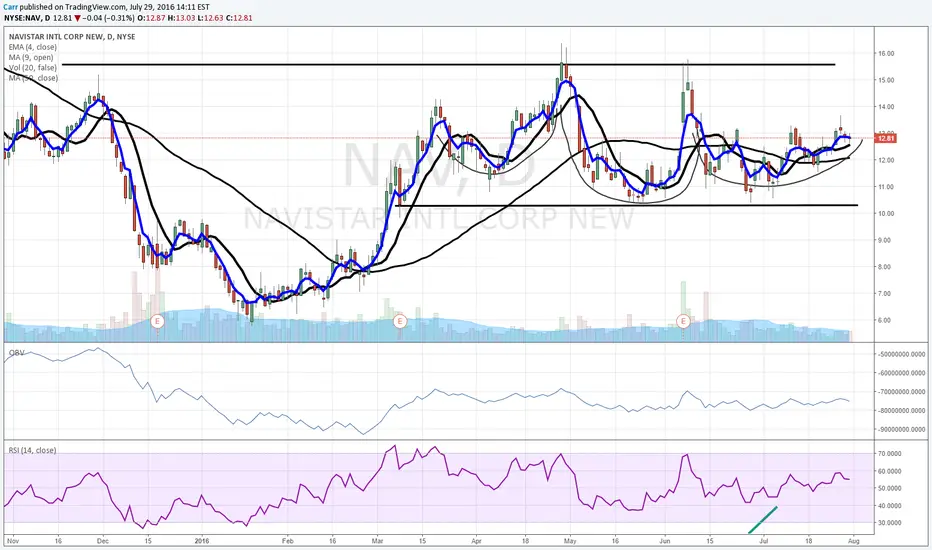932x550 pixels.
Task: Click the 'May' date axis label
Action: pyautogui.click(x=571, y=541)
